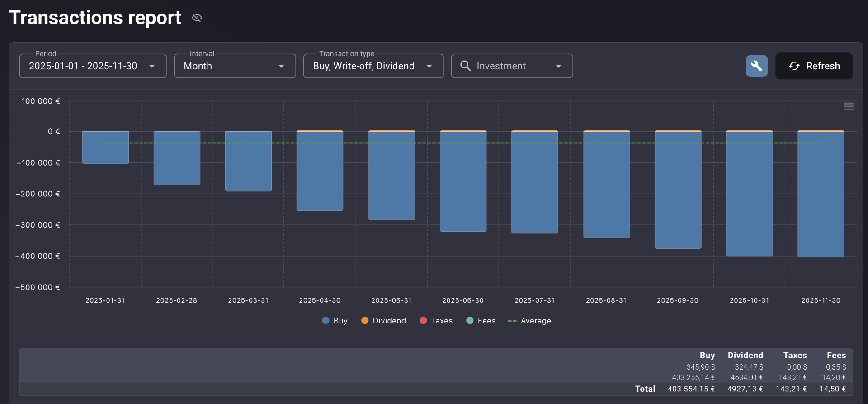The image size is (868, 404).
Task: Click the Buy column header in totals
Action: (707, 356)
